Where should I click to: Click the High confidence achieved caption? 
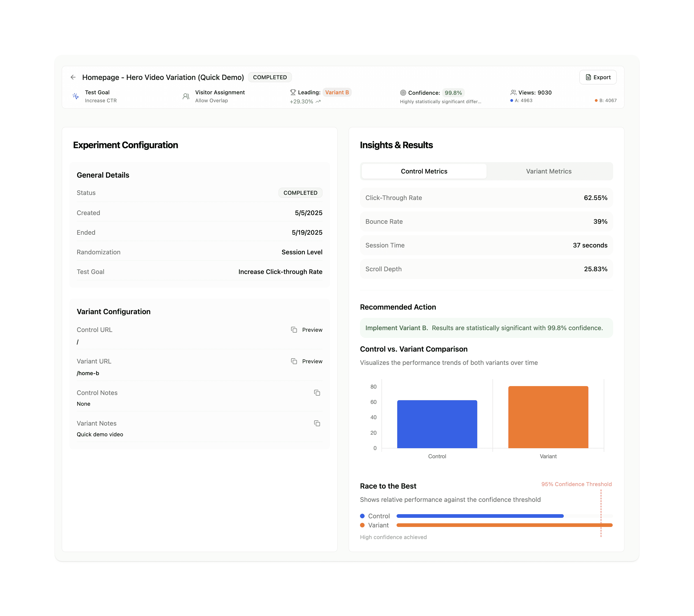coord(393,537)
